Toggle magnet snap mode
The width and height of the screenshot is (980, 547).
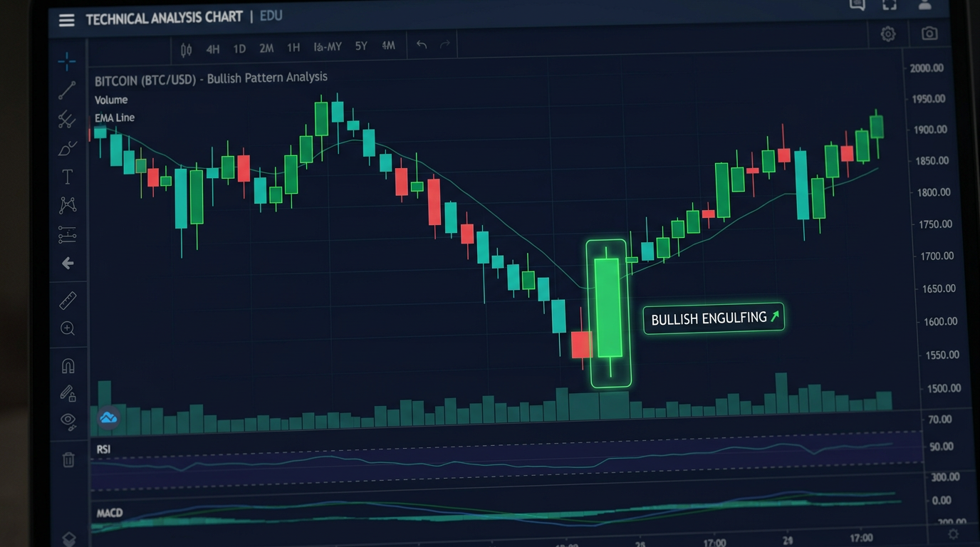click(x=68, y=366)
